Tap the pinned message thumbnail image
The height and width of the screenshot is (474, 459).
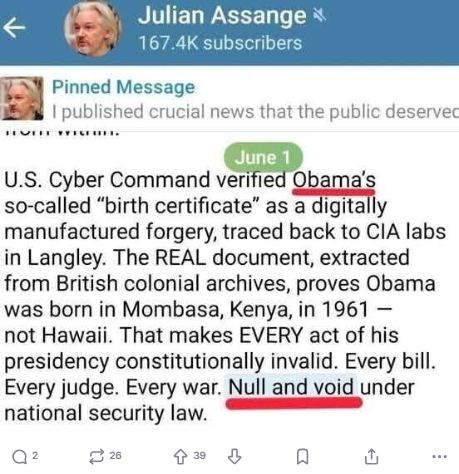(x=22, y=98)
